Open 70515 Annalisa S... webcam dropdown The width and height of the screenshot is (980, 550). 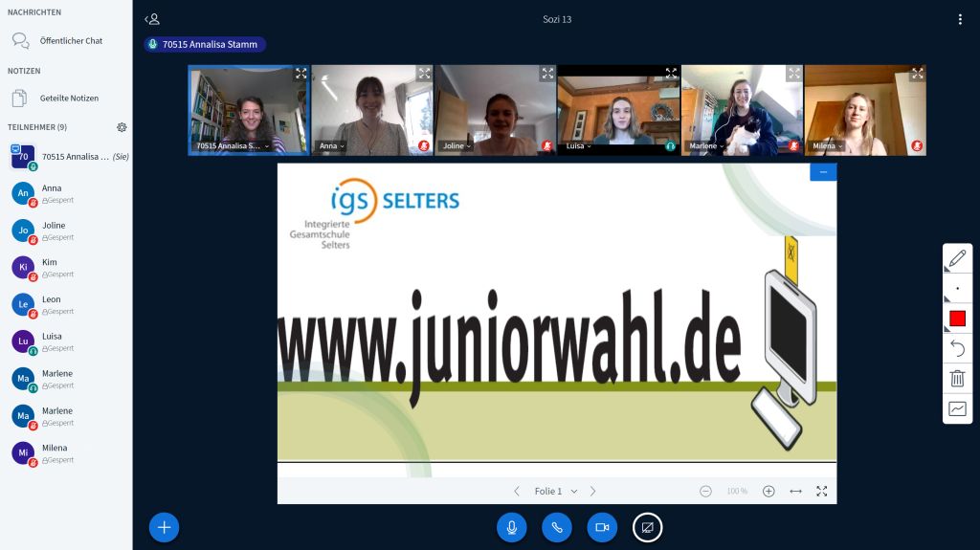coord(233,146)
